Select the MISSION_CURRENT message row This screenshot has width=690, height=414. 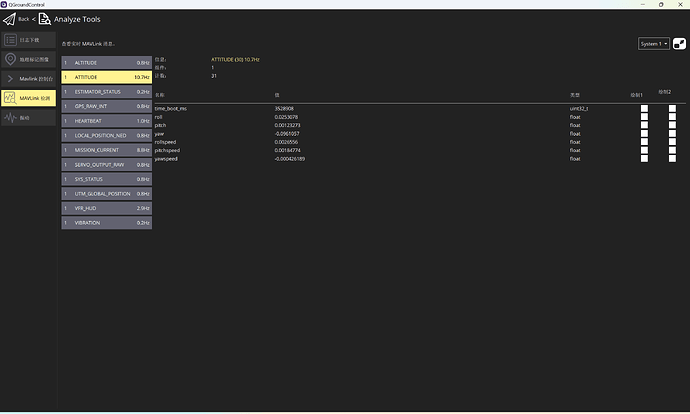(x=106, y=150)
